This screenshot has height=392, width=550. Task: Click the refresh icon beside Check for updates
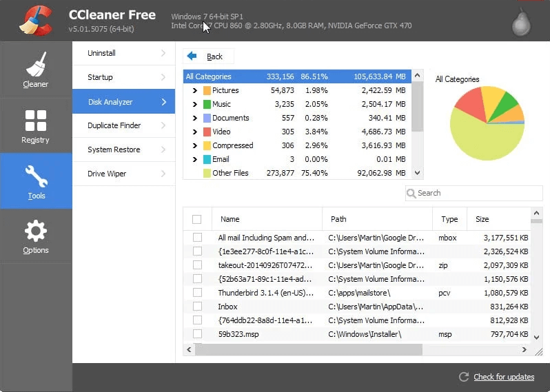click(464, 377)
